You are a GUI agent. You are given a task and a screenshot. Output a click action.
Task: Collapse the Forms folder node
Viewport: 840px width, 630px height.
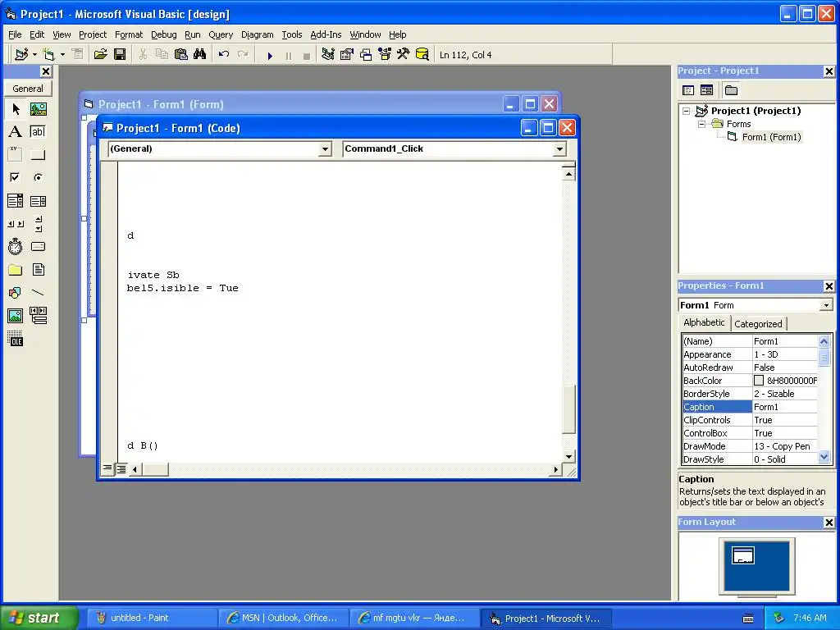coord(702,124)
